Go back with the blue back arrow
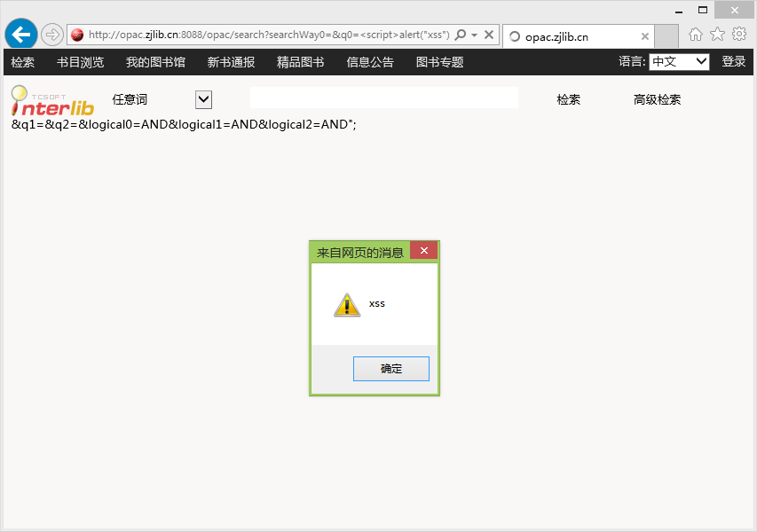The image size is (757, 532). pos(20,35)
